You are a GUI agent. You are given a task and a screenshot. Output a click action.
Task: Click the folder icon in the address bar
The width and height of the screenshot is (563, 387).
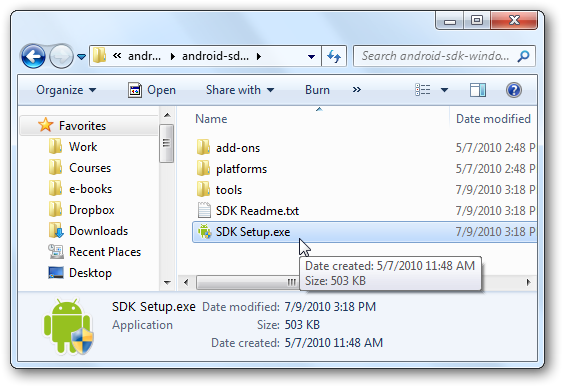pos(99,56)
